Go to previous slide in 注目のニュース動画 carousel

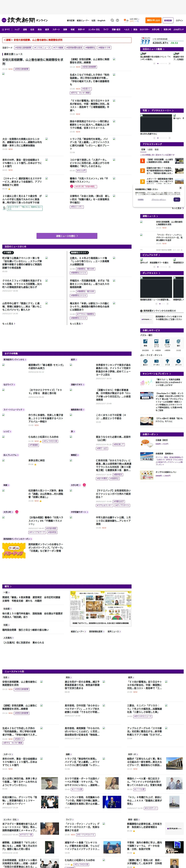coord(154,63)
